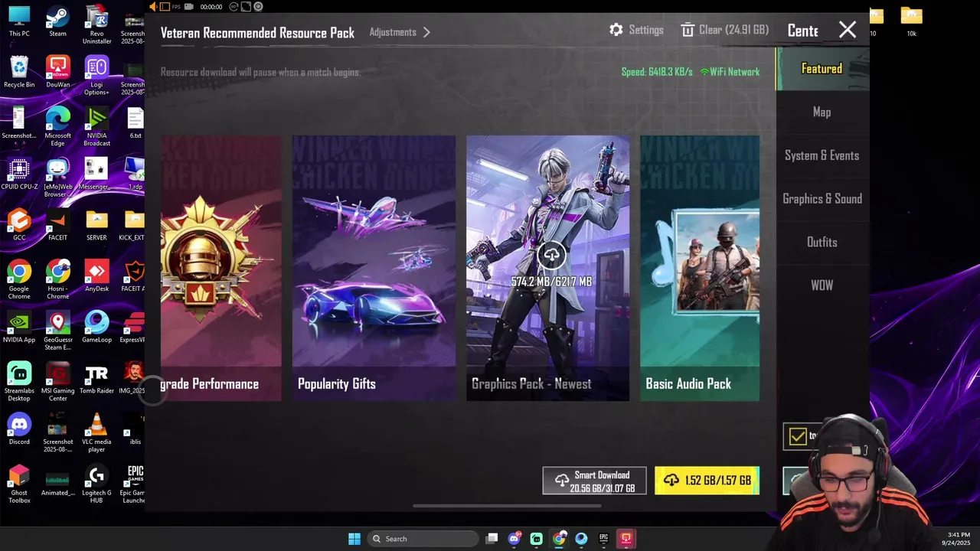Open the Popularity Gifts pack card
Screen dimensions: 980x551
374,268
